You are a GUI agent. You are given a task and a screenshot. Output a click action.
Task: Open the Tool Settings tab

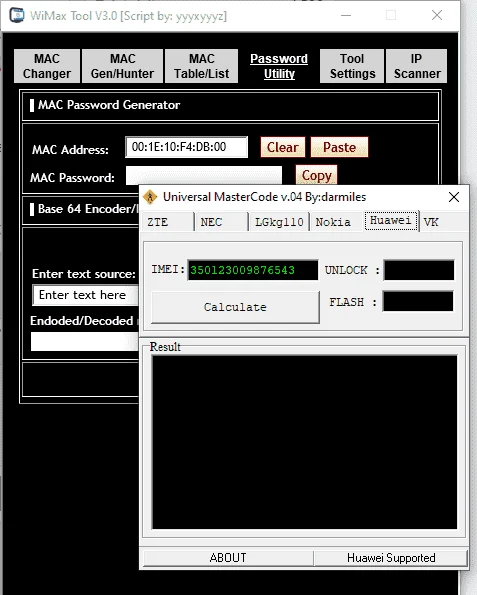point(352,66)
